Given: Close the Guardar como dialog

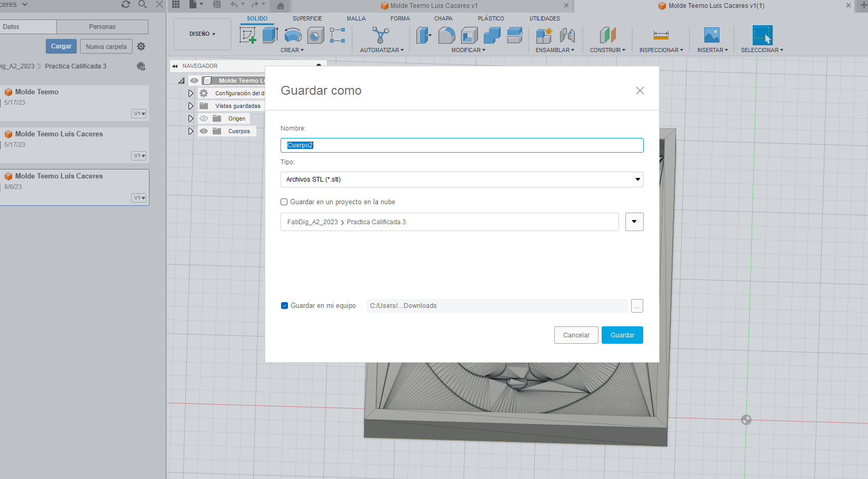Looking at the screenshot, I should click(640, 91).
